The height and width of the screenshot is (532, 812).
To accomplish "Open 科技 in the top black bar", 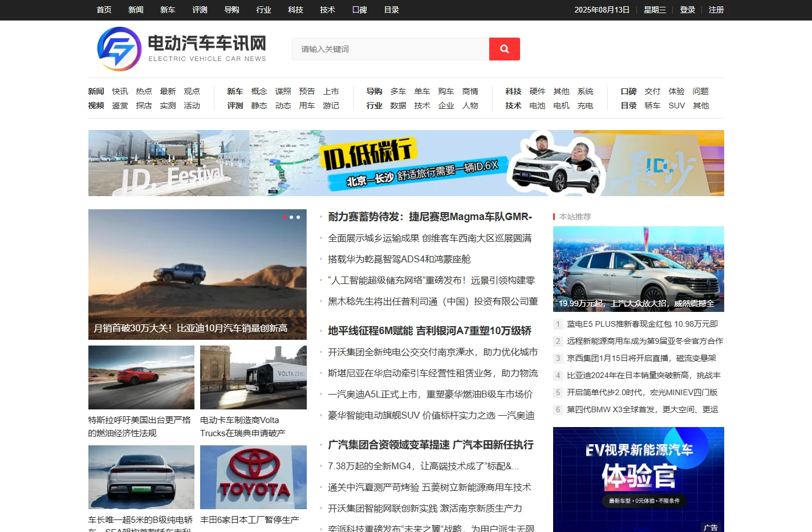I will coord(295,10).
